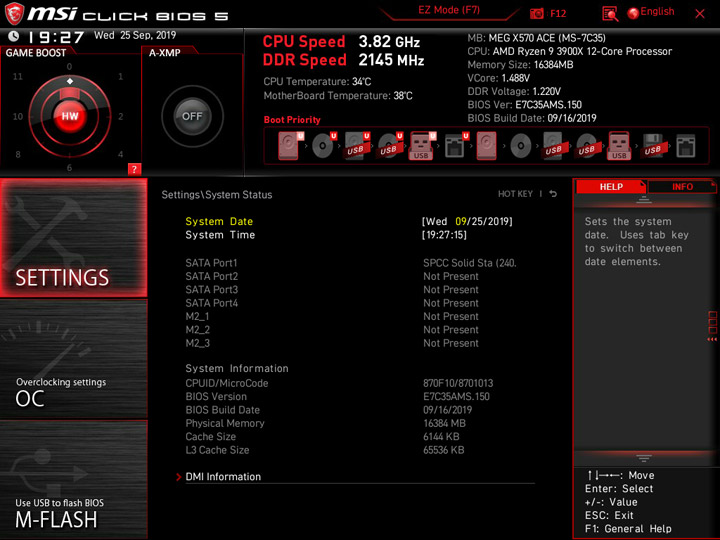Click the value 870F10/8701013

[458, 383]
